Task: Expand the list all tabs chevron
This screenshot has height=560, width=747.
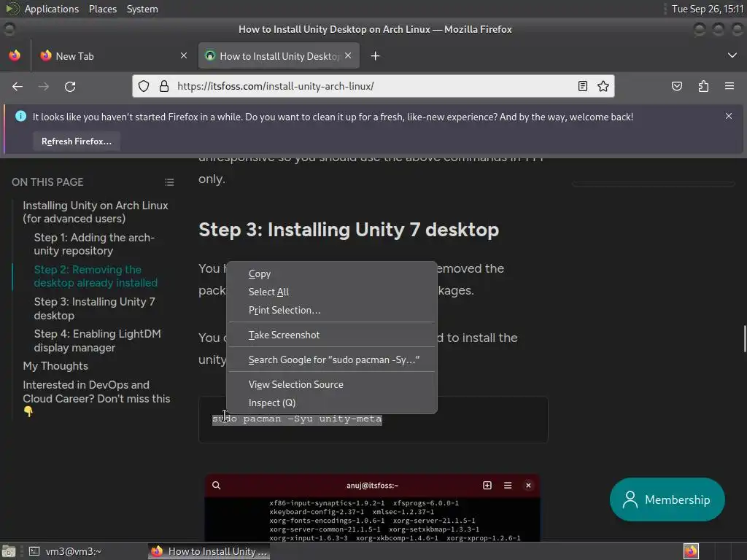Action: pos(732,55)
